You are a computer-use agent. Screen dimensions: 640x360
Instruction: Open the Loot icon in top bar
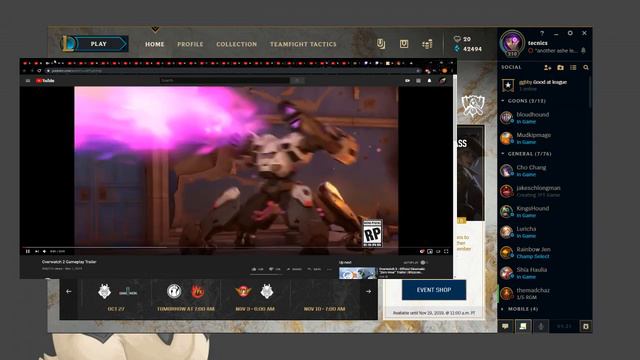[x=404, y=44]
